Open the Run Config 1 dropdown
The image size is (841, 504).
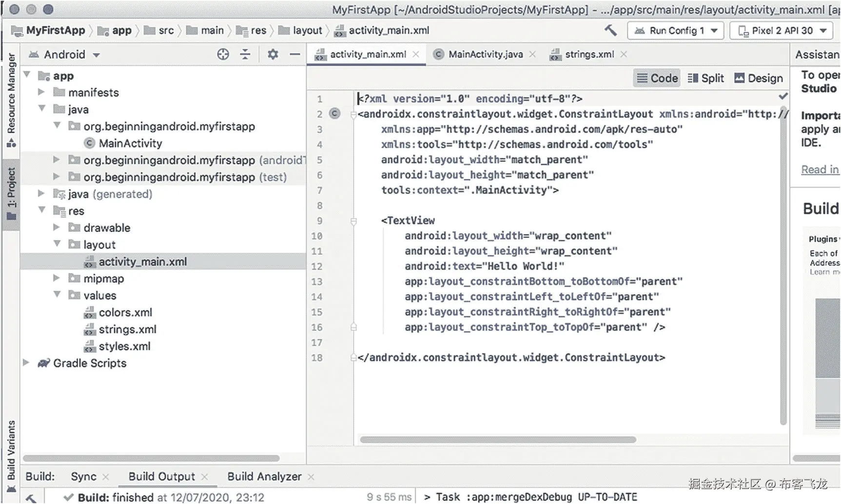676,30
